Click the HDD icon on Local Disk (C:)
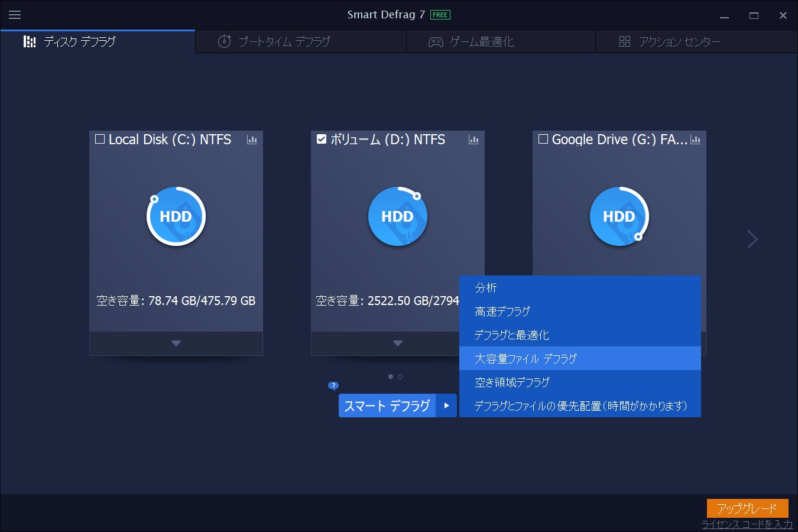798x532 pixels. click(x=176, y=216)
